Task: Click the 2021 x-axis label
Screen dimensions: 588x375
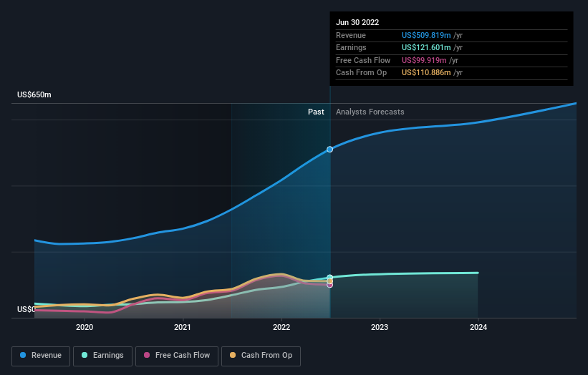Action: tap(183, 327)
